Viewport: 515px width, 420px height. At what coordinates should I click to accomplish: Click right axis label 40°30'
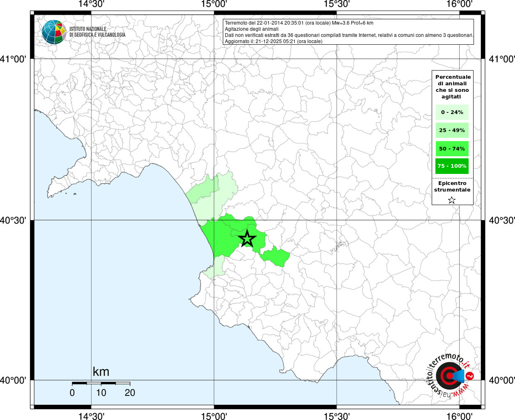[502, 220]
